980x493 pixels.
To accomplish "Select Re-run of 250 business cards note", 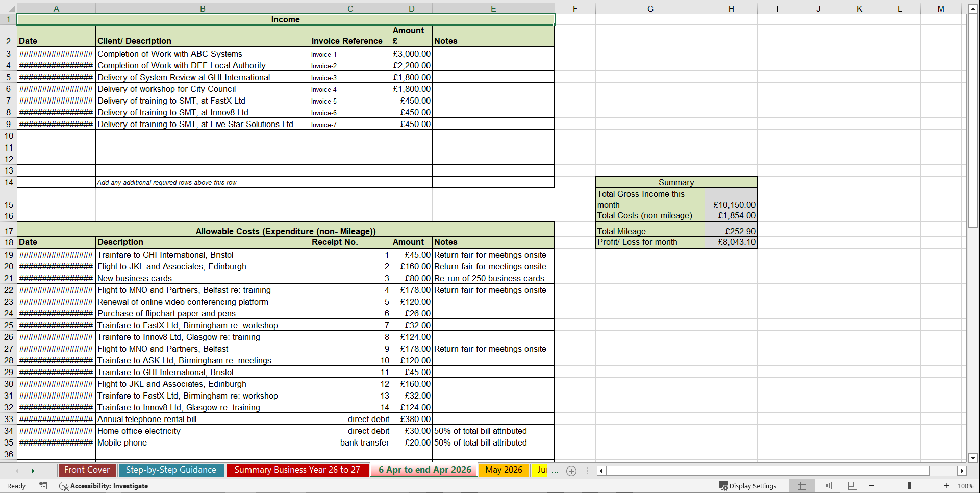I will tap(493, 278).
